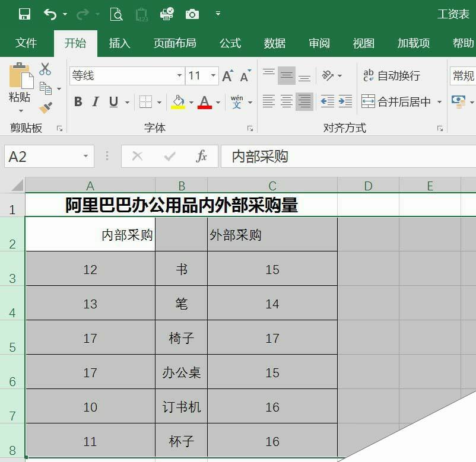
Task: Cut selection with the scissors icon
Action: 45,69
